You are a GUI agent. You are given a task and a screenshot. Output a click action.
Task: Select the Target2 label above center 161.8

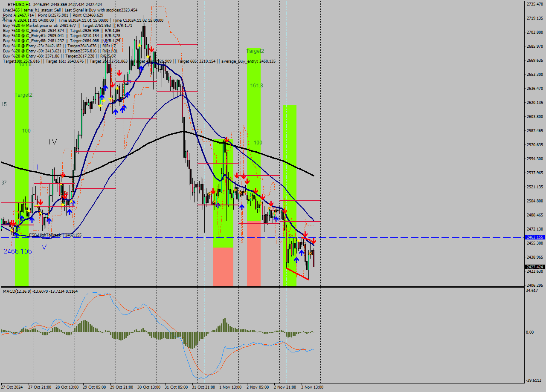(x=255, y=51)
